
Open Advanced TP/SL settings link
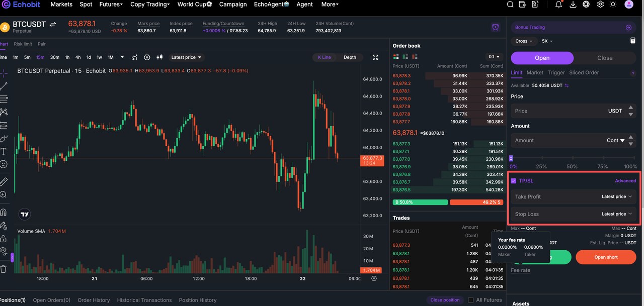625,181
